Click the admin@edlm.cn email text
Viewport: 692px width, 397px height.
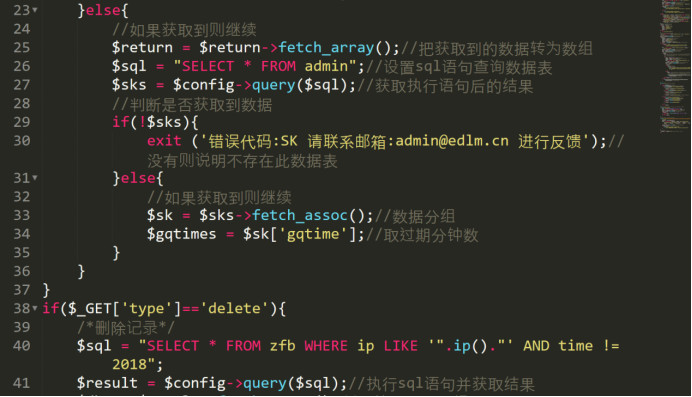click(x=452, y=141)
